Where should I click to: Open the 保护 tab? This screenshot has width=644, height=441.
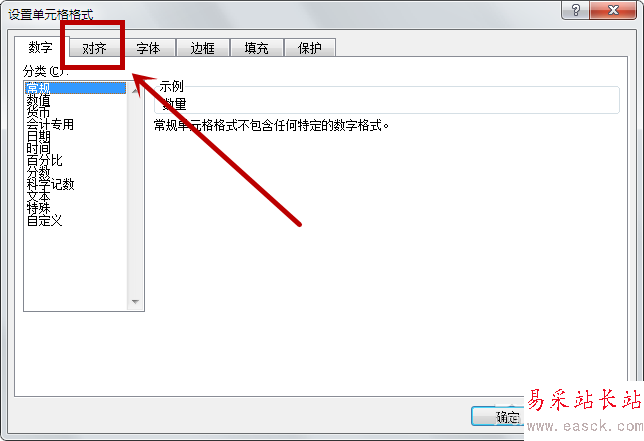tap(310, 48)
